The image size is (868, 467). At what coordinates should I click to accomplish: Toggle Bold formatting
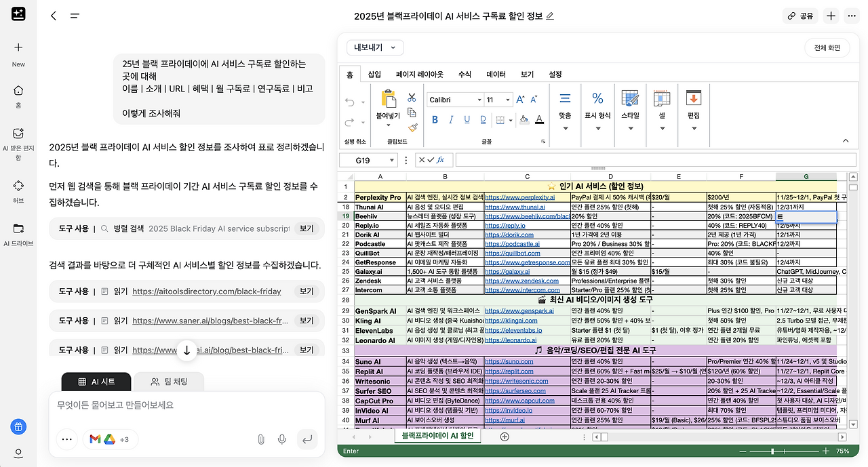click(x=435, y=120)
